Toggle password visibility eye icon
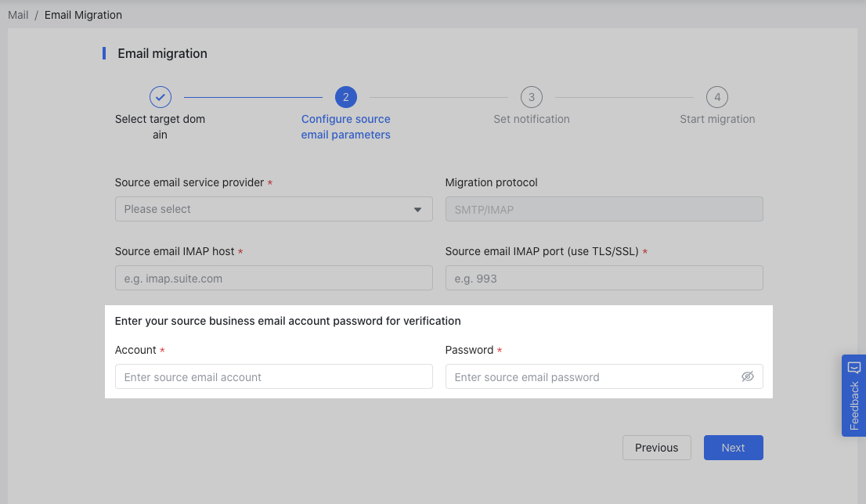866x504 pixels. pyautogui.click(x=747, y=376)
